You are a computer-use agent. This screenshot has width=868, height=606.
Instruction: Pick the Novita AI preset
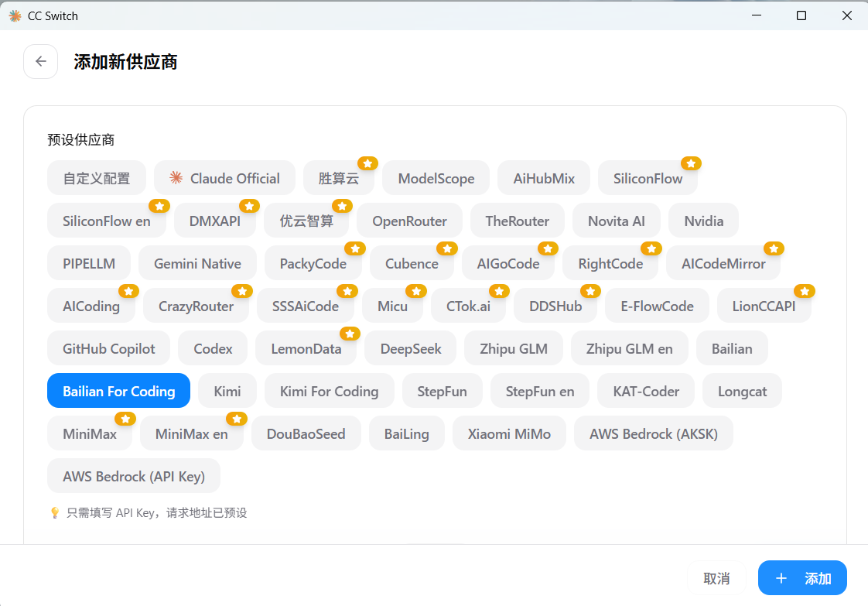616,221
